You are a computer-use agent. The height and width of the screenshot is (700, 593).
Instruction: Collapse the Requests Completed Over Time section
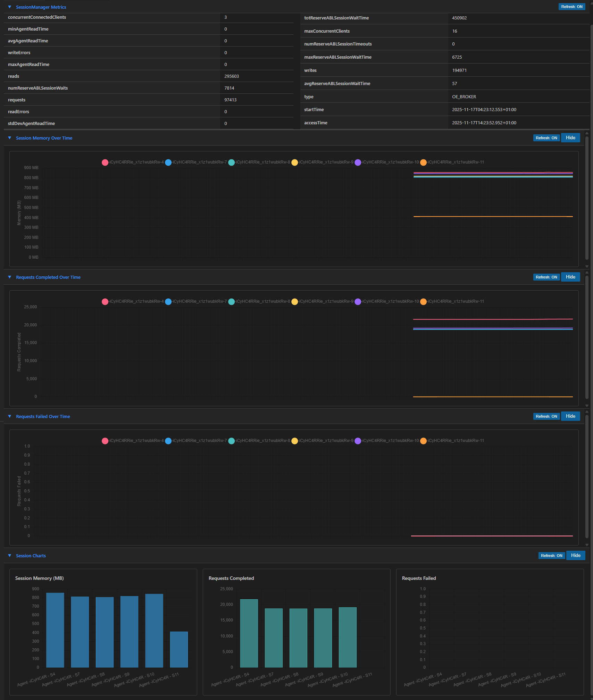coord(9,277)
